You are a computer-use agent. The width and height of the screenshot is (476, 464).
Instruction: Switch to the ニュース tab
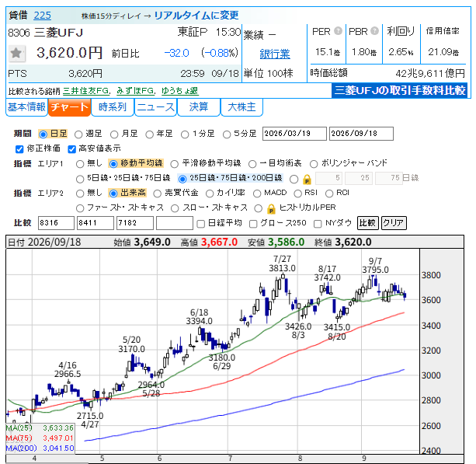point(155,107)
